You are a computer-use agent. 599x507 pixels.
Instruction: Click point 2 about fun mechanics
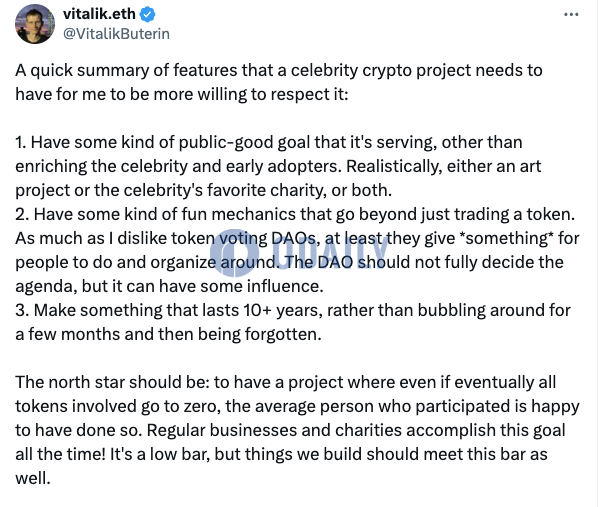[x=297, y=250]
